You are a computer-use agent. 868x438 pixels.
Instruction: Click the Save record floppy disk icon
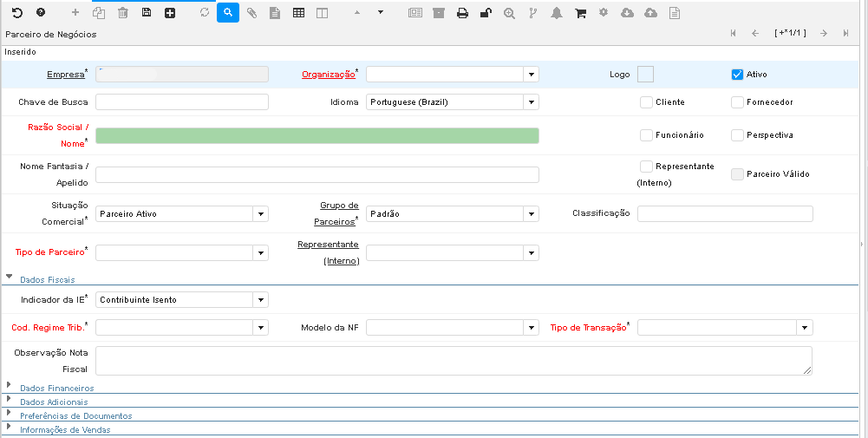tap(147, 13)
